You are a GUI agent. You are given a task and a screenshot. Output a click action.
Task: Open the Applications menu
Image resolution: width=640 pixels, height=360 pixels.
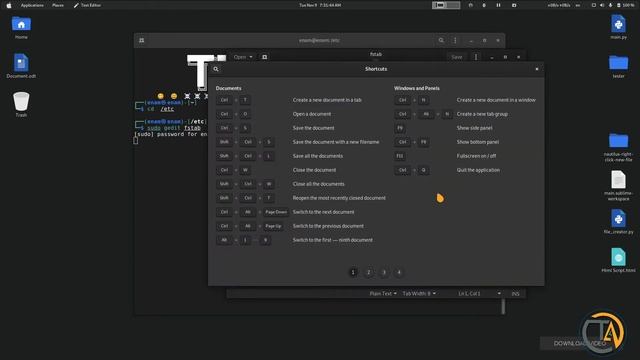pyautogui.click(x=32, y=5)
